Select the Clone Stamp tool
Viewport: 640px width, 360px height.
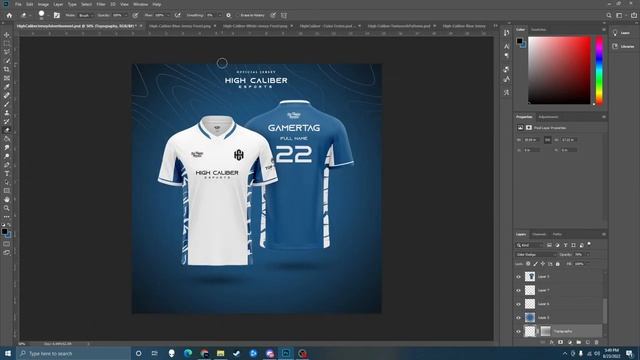(7, 113)
